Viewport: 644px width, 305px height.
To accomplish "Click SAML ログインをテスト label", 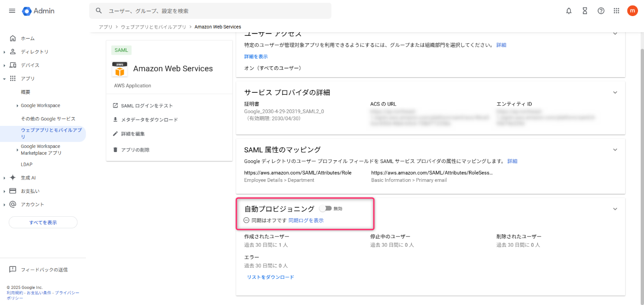I will pos(147,106).
